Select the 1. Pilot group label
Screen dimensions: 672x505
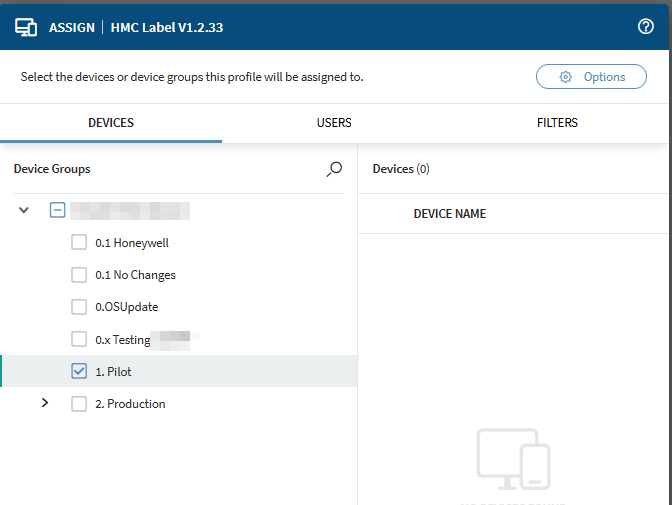[x=113, y=372]
